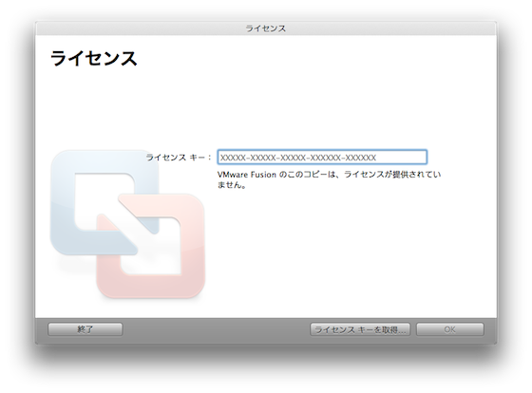The width and height of the screenshot is (532, 393).
Task: Click the OK button
Action: 450,329
